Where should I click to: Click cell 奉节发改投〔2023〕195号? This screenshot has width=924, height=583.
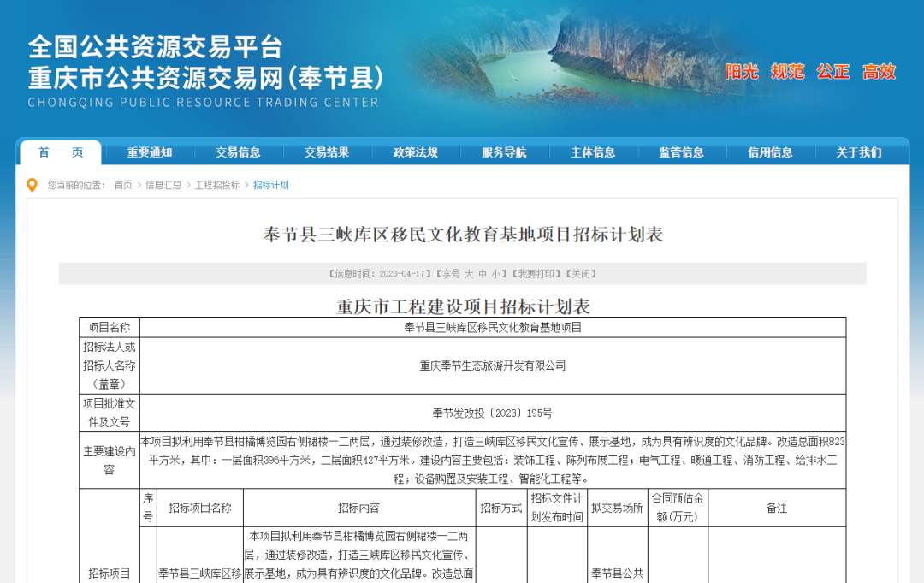(493, 413)
